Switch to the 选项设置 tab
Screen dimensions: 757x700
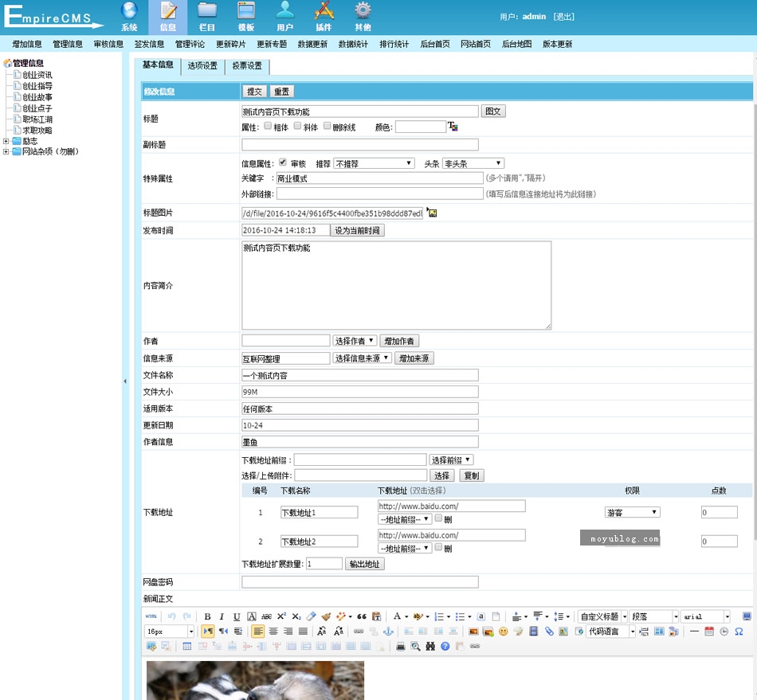(202, 66)
